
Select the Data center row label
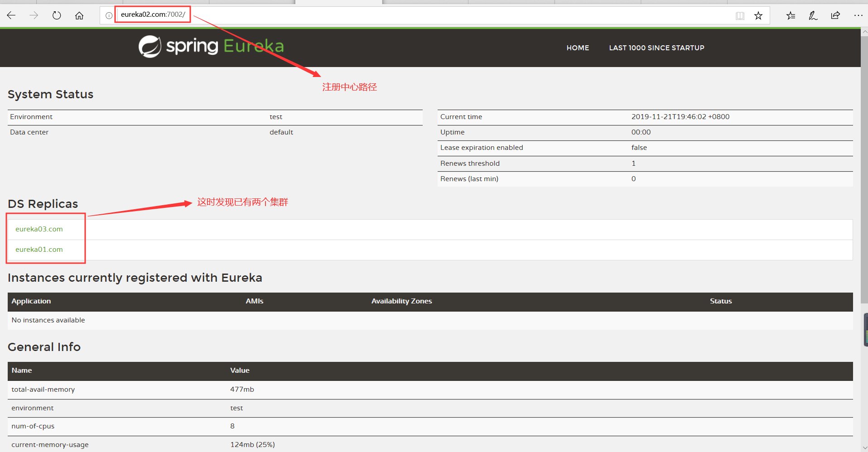point(29,132)
